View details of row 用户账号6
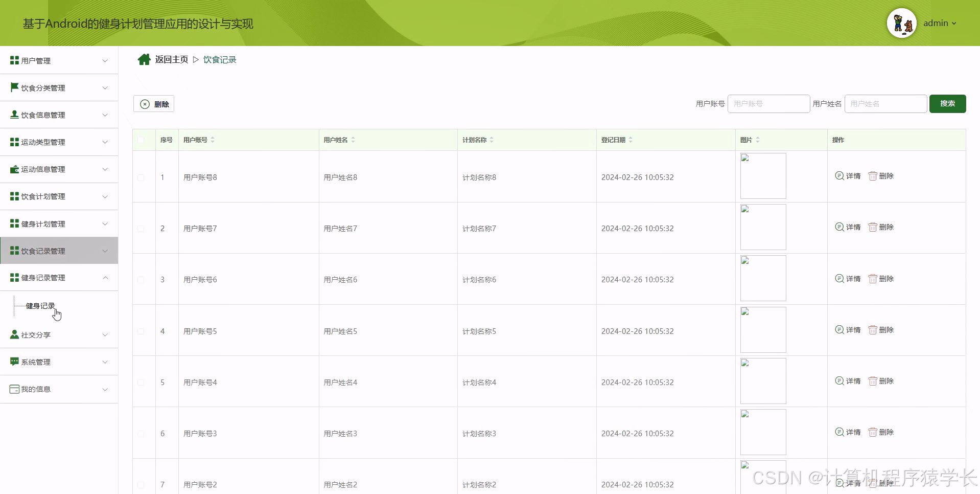This screenshot has height=494, width=980. (848, 279)
